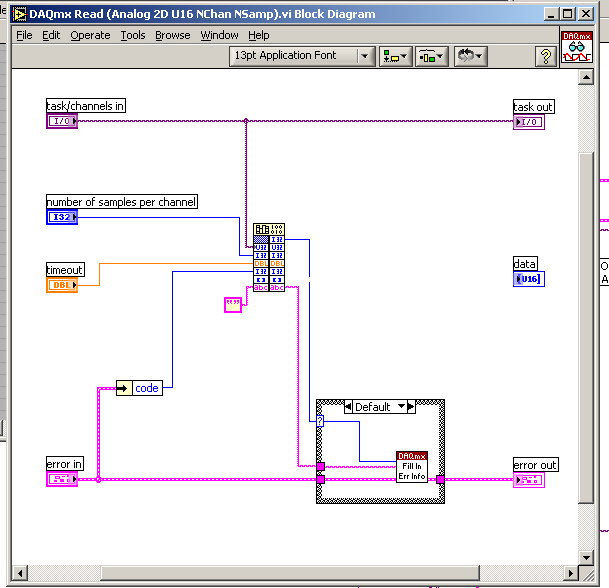Open the Align Objects dropdown
The image size is (609, 588).
[x=395, y=56]
